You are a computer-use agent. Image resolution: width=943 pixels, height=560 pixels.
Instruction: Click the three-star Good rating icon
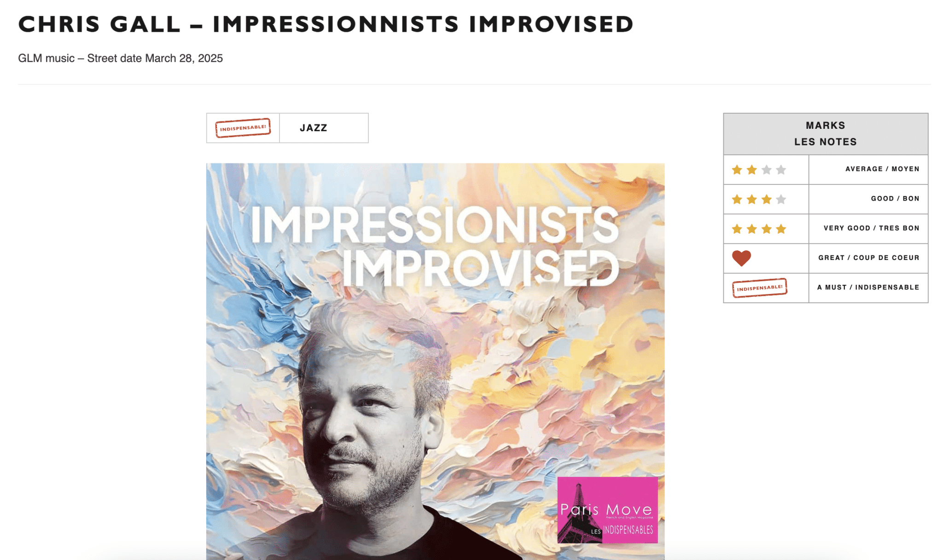[x=758, y=199]
